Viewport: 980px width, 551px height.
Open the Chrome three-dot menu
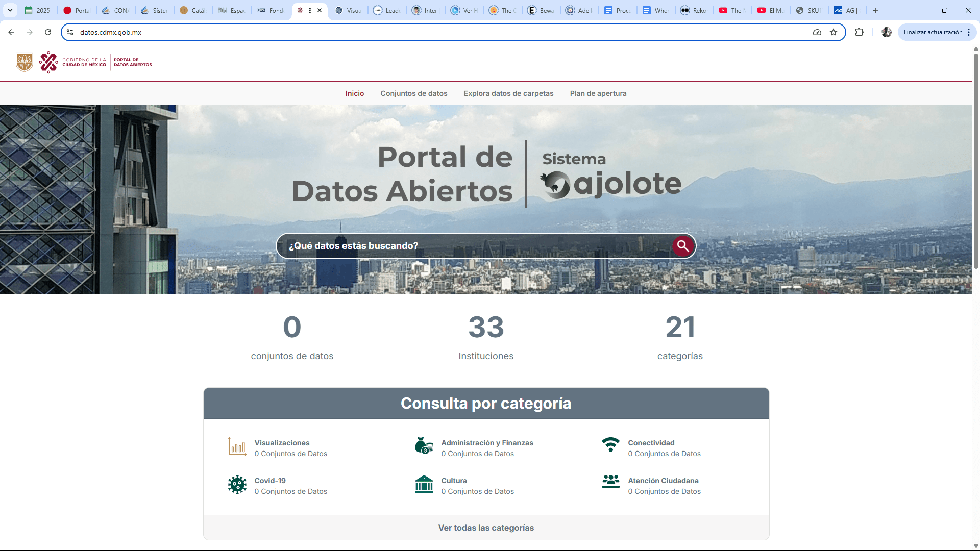968,32
